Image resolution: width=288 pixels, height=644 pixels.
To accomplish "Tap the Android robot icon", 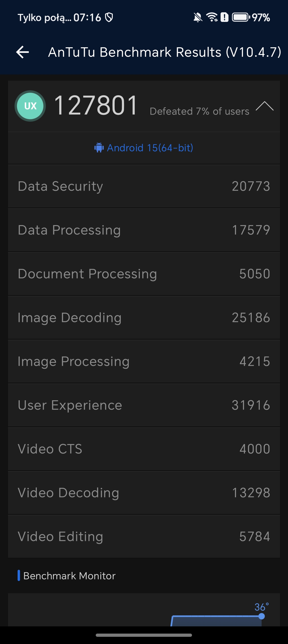I will coord(99,148).
